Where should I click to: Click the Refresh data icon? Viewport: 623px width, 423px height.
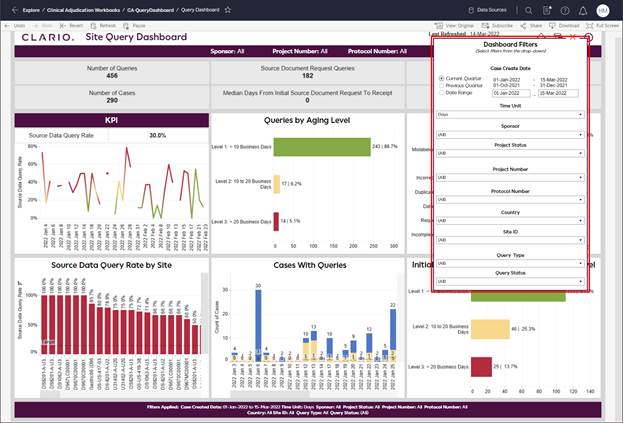[x=104, y=24]
